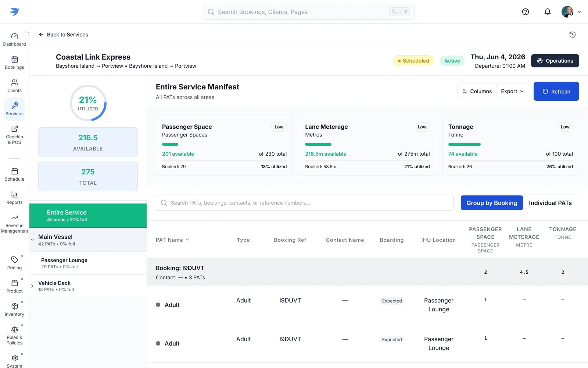This screenshot has width=588, height=368.
Task: Open the Product sidebar item
Action: [14, 287]
